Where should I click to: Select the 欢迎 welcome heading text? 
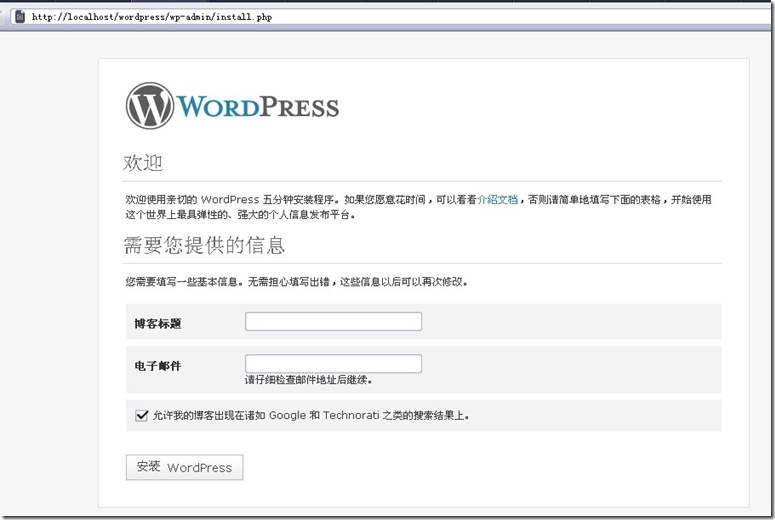coord(143,163)
